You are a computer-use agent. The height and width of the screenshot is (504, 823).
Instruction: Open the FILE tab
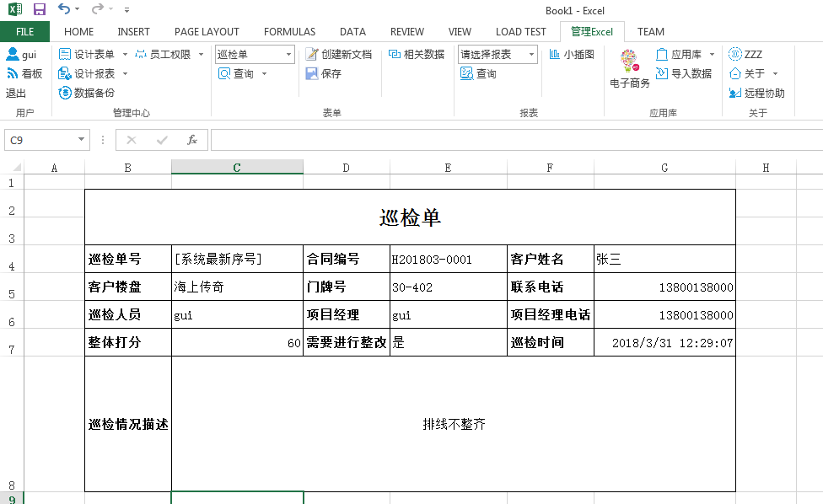click(x=24, y=31)
